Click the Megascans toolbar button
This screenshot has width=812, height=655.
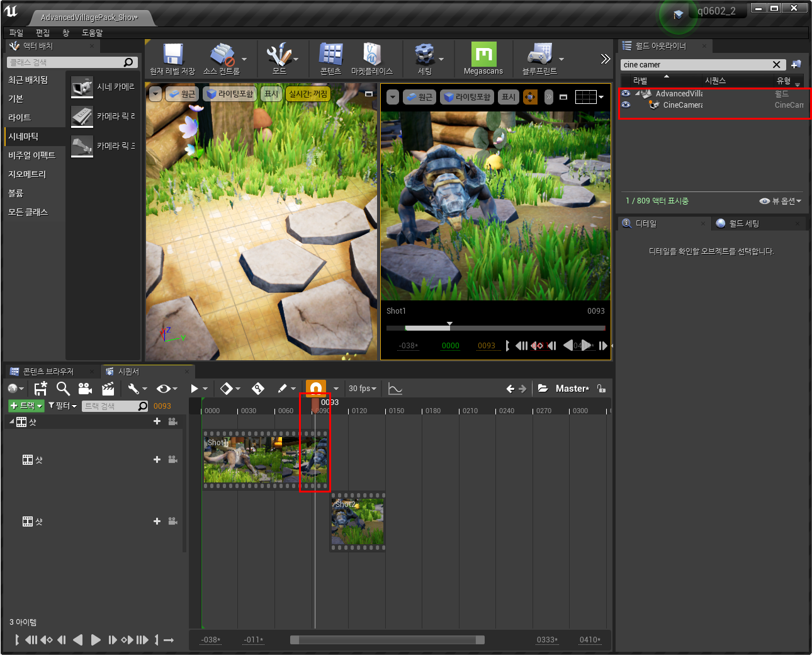point(483,59)
